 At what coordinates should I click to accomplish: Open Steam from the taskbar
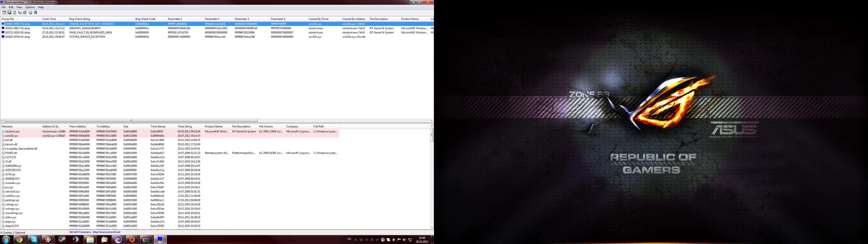pos(62,240)
